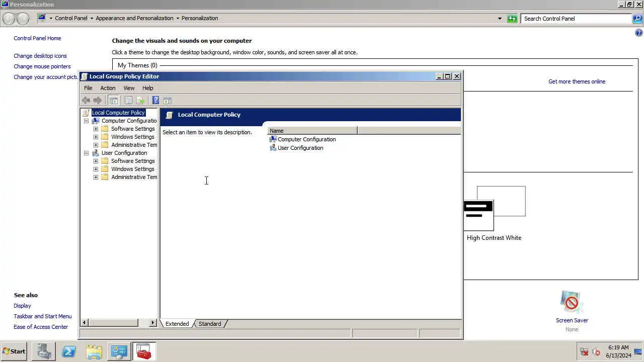Viewport: 644px width, 362px height.
Task: Open Control Panel Home link
Action: click(37, 38)
